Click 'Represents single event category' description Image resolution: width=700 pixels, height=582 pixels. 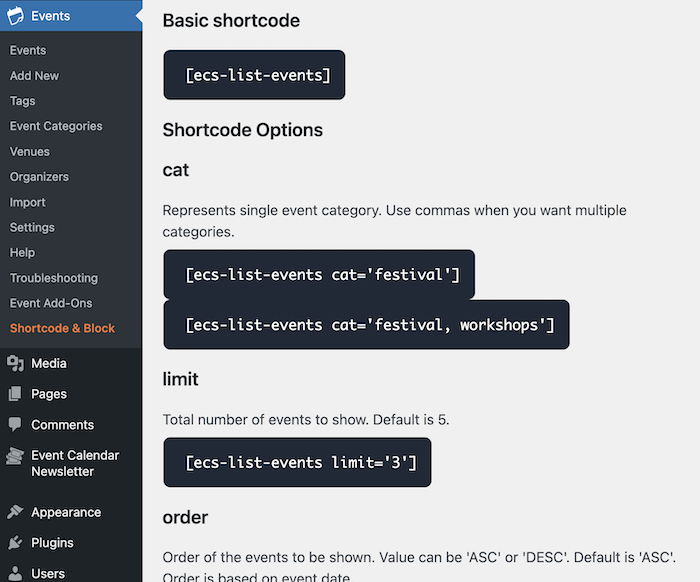click(x=395, y=221)
